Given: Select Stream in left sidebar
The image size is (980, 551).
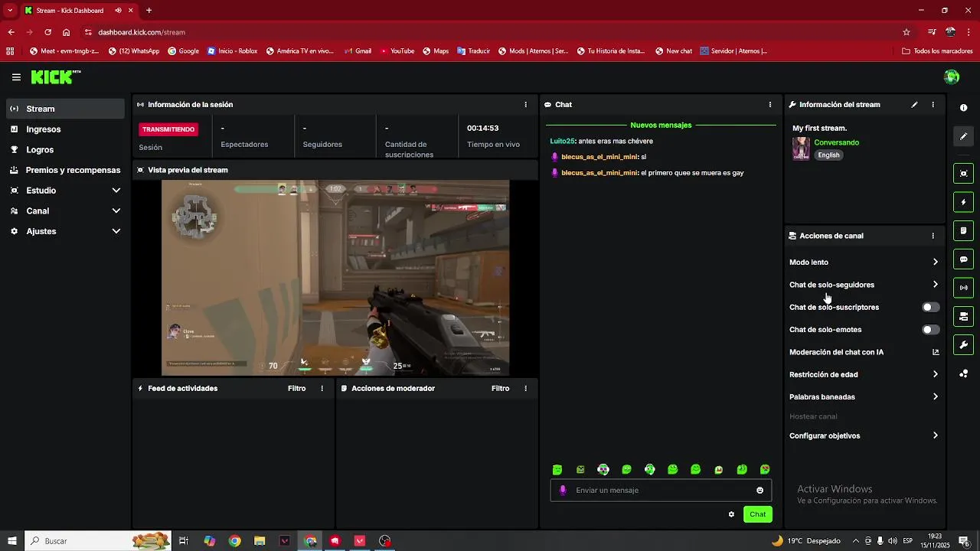Looking at the screenshot, I should click(65, 109).
